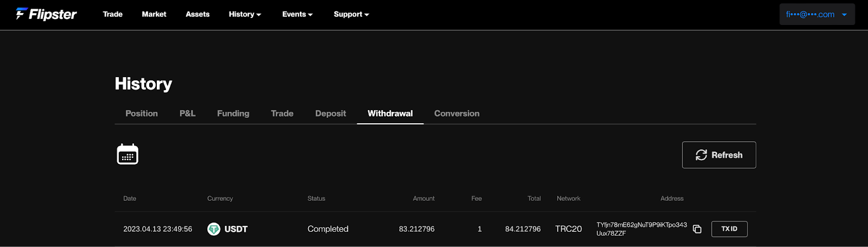Switch to the Deposit tab
Viewport: 868px width, 247px height.
click(x=330, y=113)
